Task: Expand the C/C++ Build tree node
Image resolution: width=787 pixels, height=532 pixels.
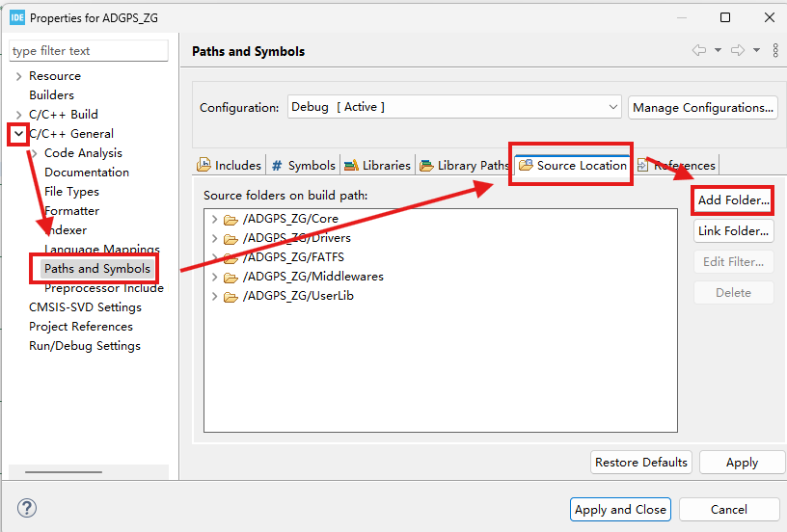Action: pos(19,115)
